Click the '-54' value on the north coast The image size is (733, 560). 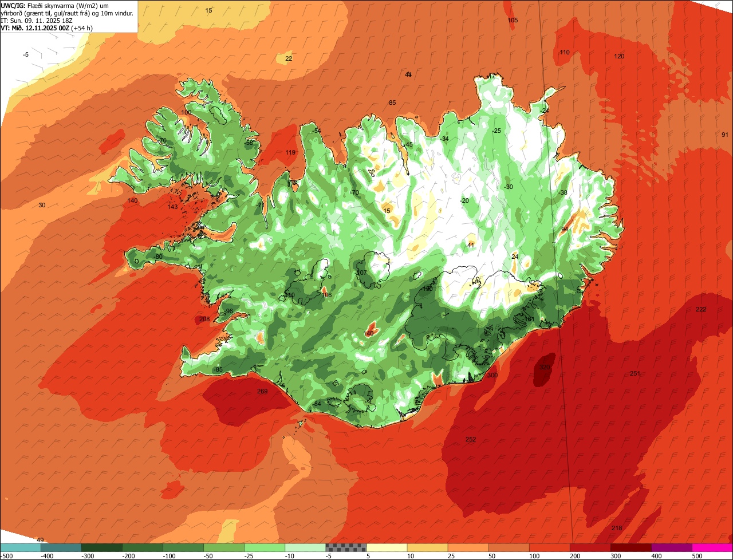[x=317, y=131]
